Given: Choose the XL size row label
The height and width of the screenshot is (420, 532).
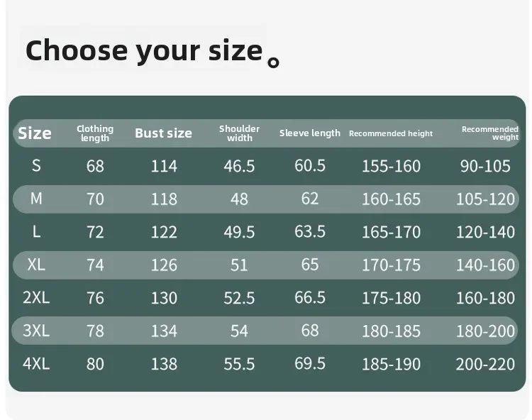Looking at the screenshot, I should (x=36, y=265).
